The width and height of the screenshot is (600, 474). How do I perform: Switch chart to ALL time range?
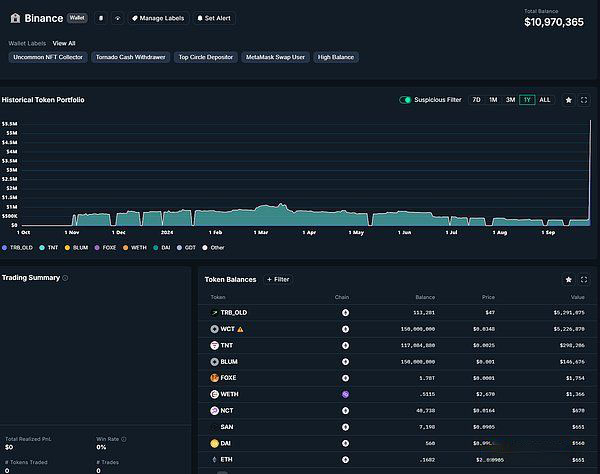(x=545, y=100)
